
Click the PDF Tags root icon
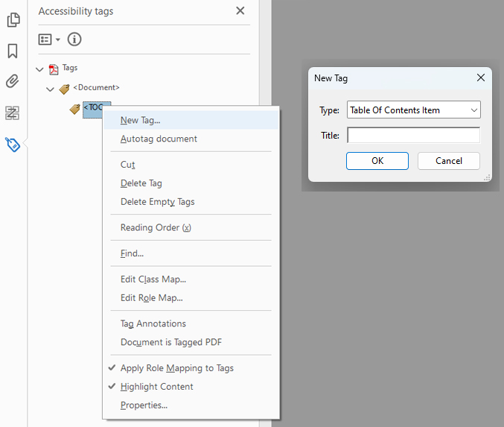[54, 69]
